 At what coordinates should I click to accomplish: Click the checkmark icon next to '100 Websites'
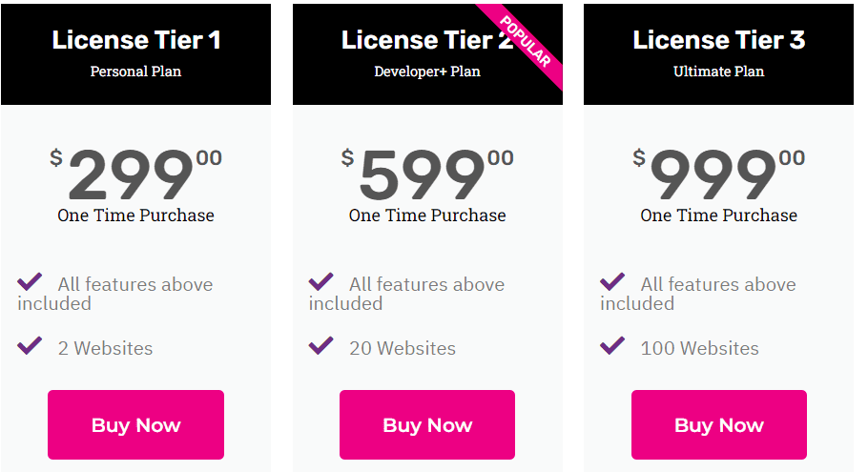[x=612, y=346]
